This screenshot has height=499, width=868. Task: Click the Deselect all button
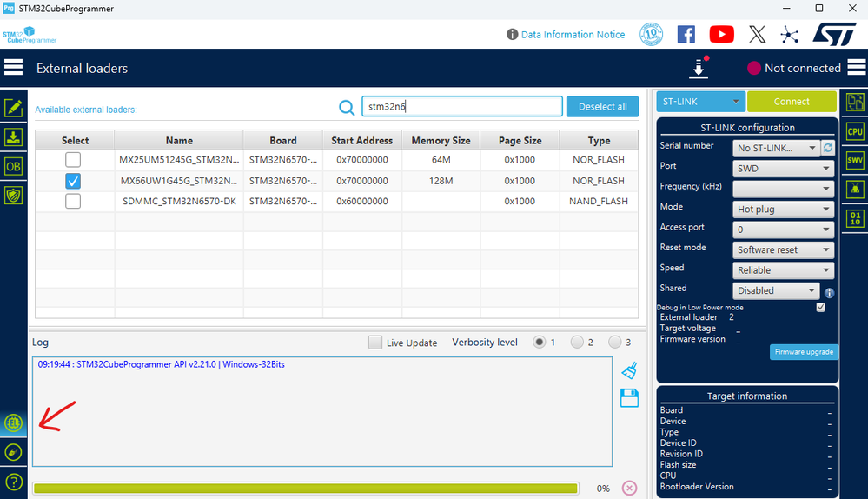602,106
